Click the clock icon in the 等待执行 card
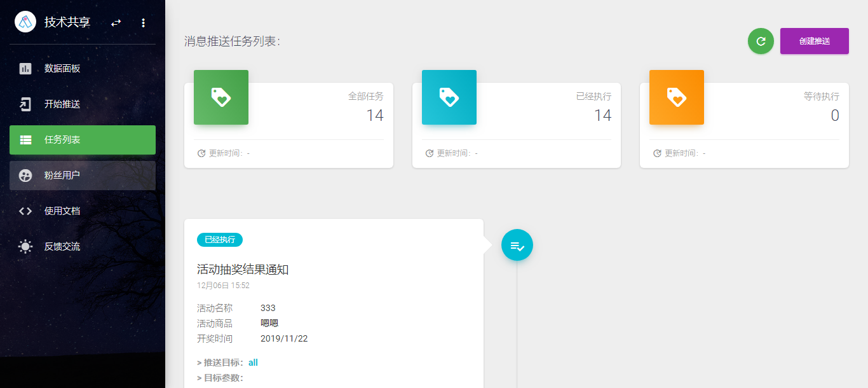The image size is (868, 388). point(657,153)
